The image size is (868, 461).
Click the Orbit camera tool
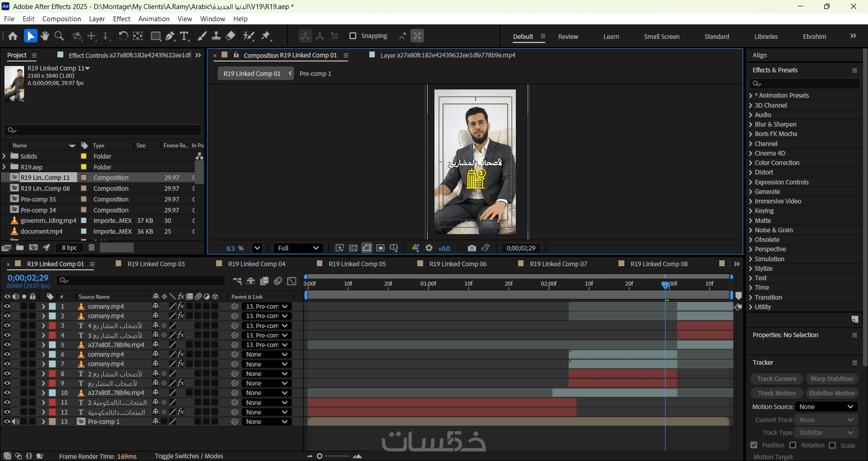click(x=77, y=36)
